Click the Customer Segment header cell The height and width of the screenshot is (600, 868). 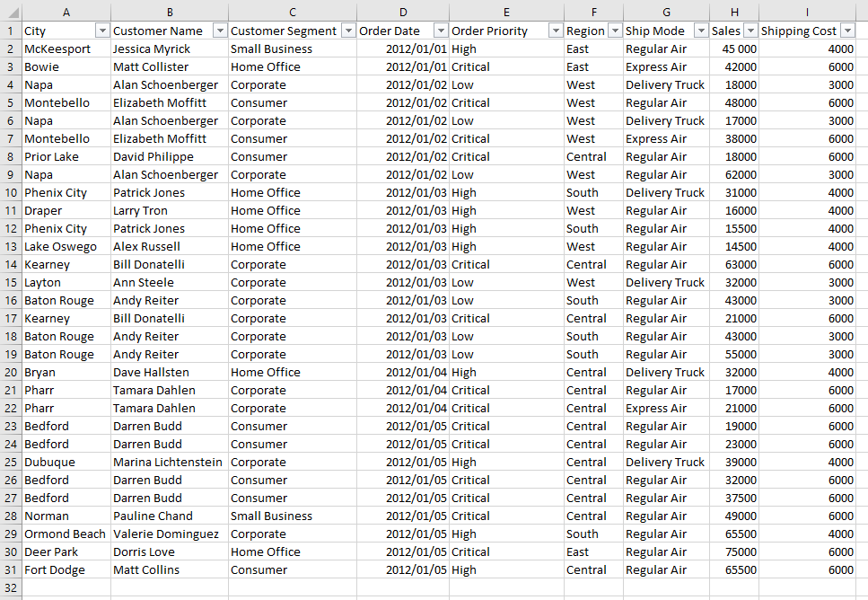pyautogui.click(x=293, y=31)
